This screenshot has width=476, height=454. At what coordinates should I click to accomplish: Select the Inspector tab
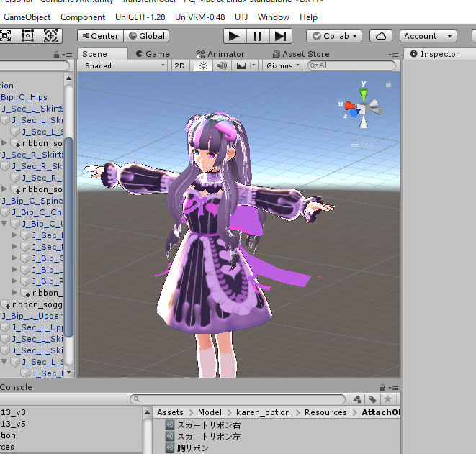point(434,54)
